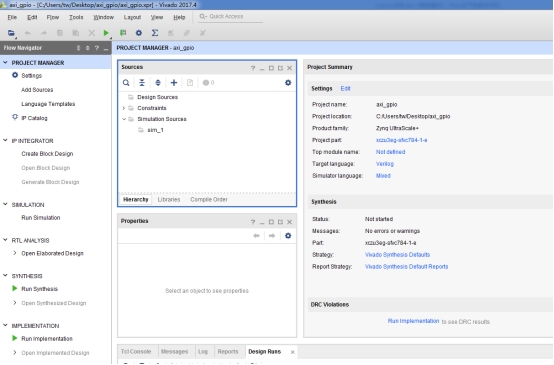Viewport: 554px width, 365px height.
Task: Switch to the Reports tab
Action: (228, 352)
